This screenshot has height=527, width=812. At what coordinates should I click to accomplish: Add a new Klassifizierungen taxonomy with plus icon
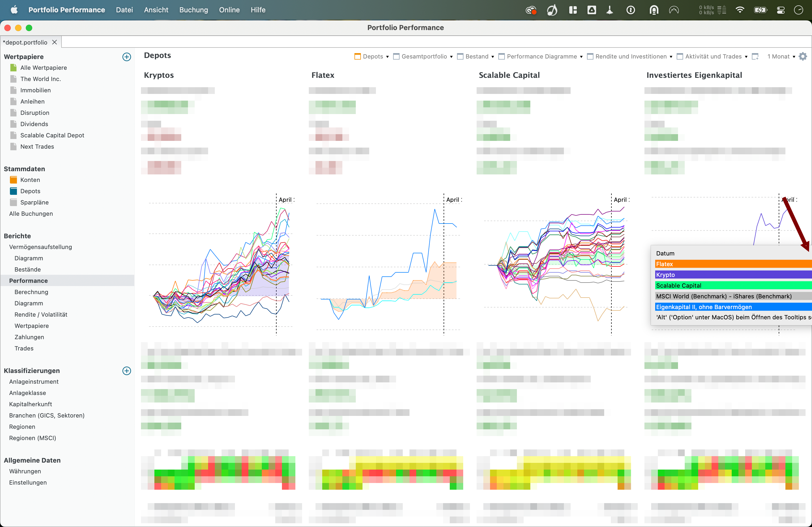pos(126,371)
